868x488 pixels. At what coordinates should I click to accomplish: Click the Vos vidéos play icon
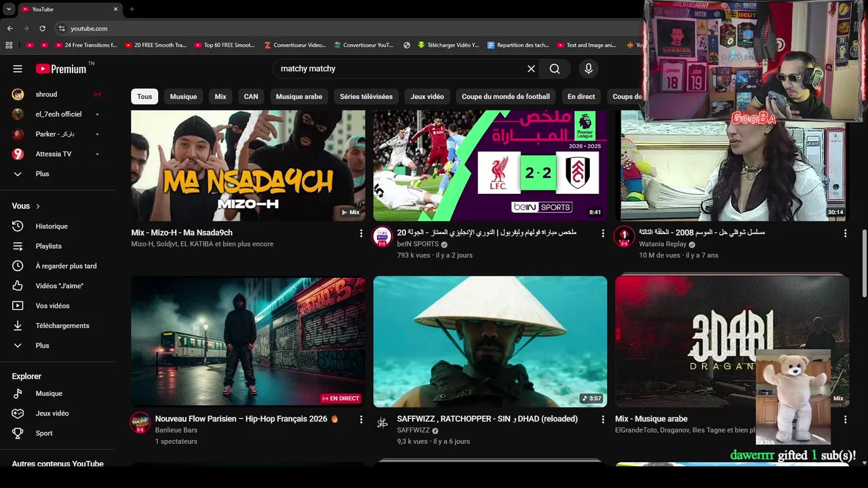click(x=18, y=306)
